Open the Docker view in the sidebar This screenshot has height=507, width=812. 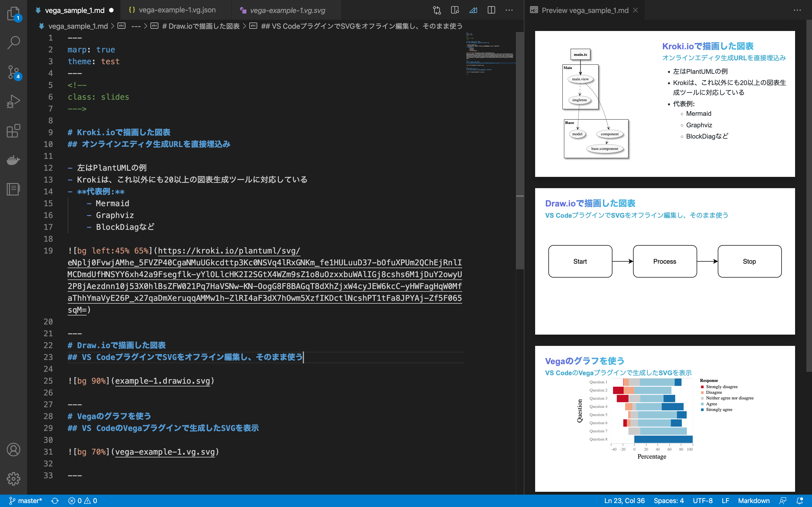click(14, 160)
